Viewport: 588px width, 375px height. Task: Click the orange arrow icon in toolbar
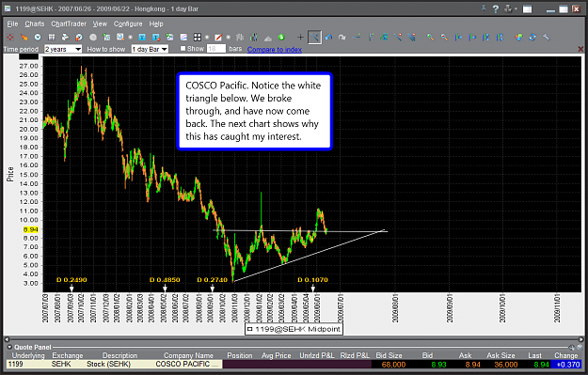coord(24,37)
